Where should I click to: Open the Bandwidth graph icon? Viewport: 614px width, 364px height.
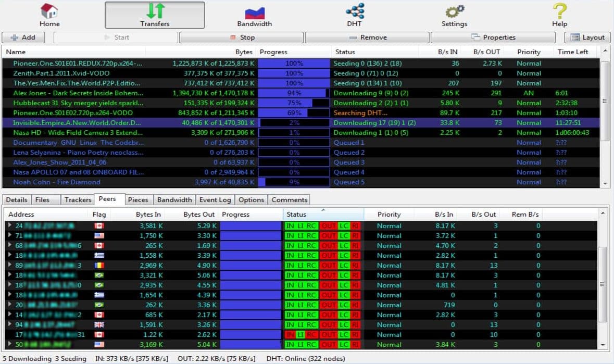(255, 11)
